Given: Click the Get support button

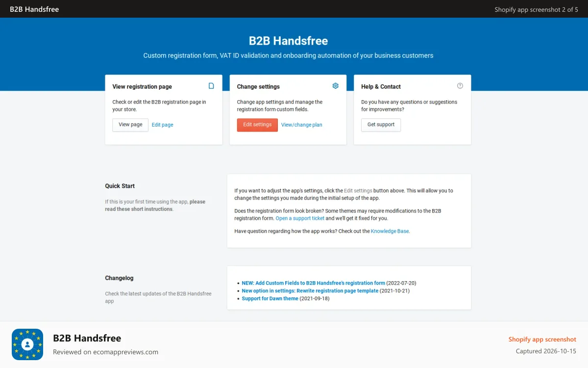Looking at the screenshot, I should click(381, 125).
